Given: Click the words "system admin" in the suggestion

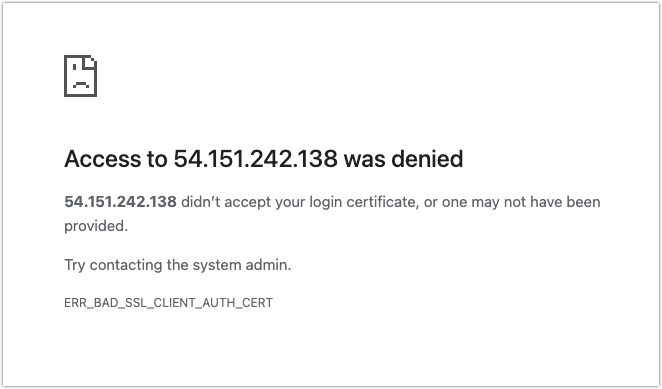Looking at the screenshot, I should coord(241,265).
